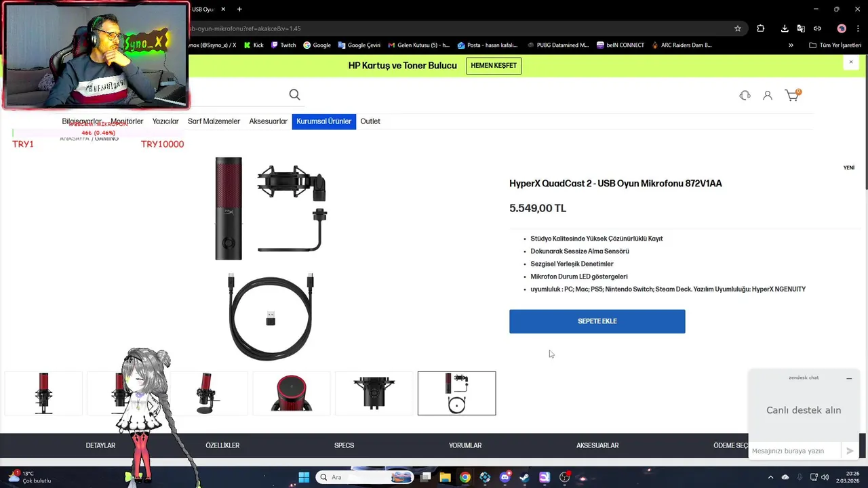Click the site search magnifier icon
This screenshot has height=488, width=868.
click(294, 95)
